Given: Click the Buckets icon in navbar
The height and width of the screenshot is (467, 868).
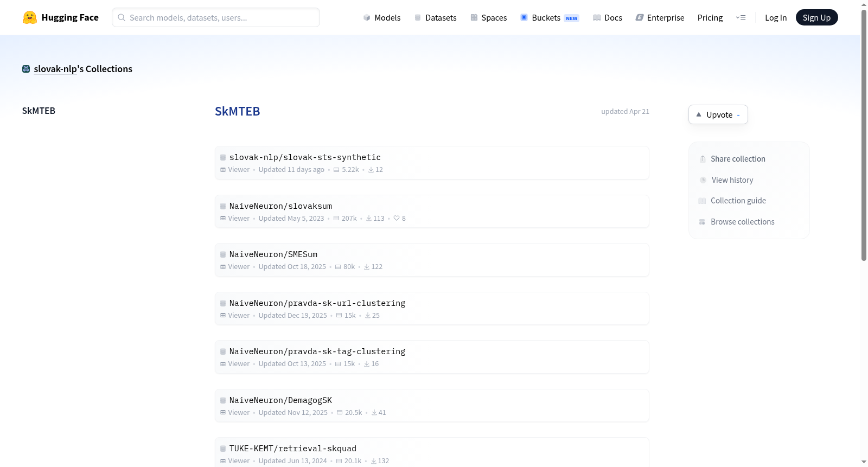Looking at the screenshot, I should tap(524, 17).
